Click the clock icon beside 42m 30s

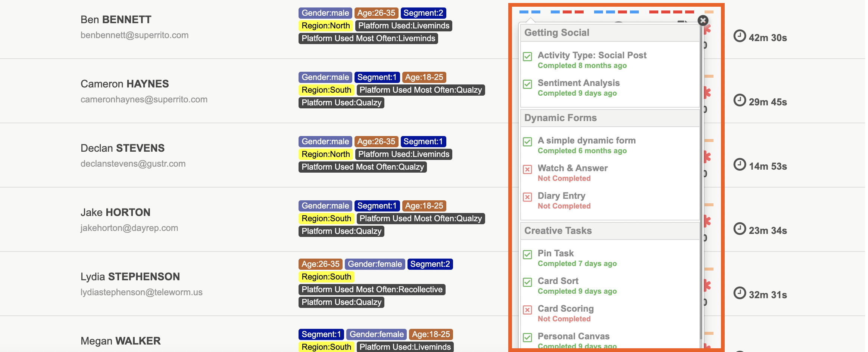pyautogui.click(x=740, y=36)
